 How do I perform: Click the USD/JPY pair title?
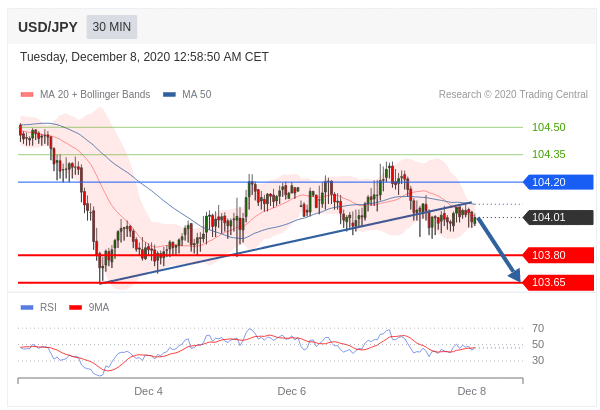pos(48,27)
